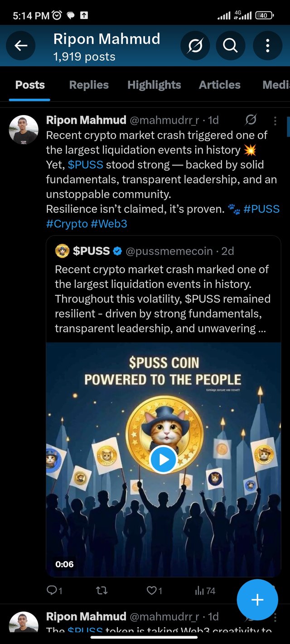290x644 pixels.
Task: Tap the compose new post button
Action: 257,600
